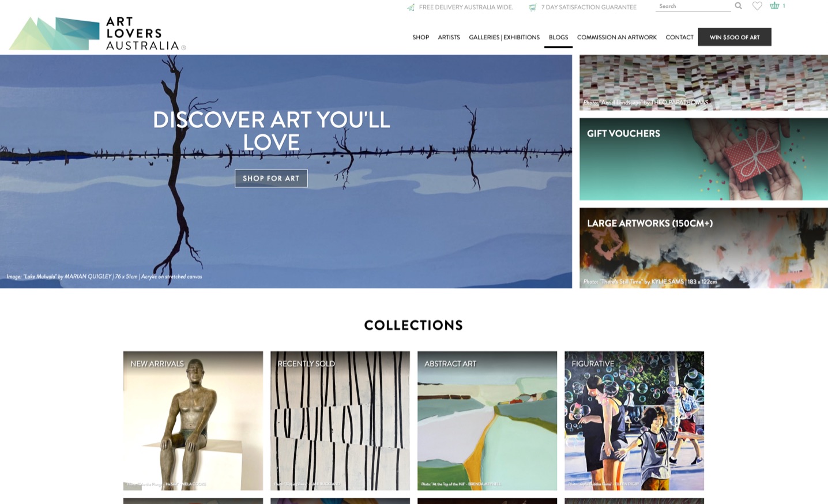This screenshot has width=828, height=504.
Task: Open the Blogs menu item
Action: click(x=558, y=37)
